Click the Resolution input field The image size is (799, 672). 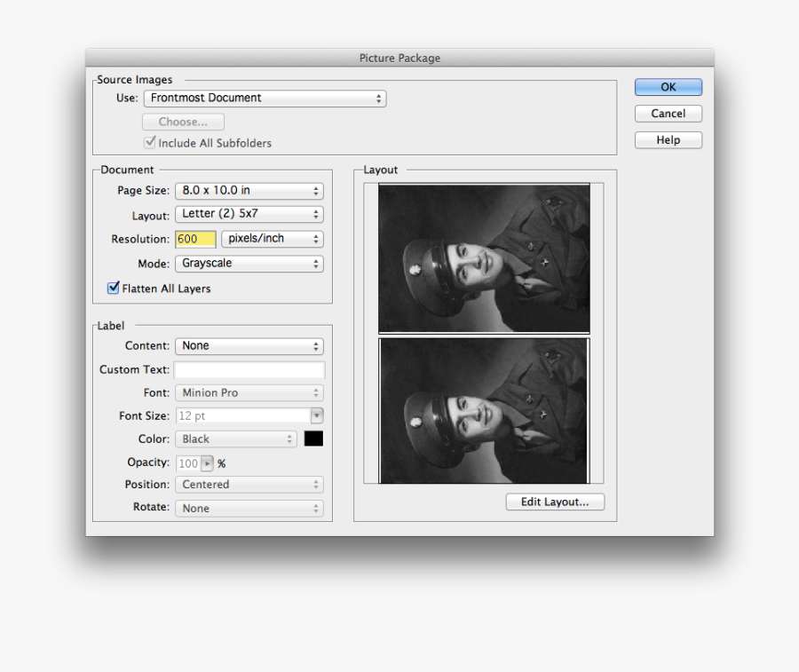point(195,239)
